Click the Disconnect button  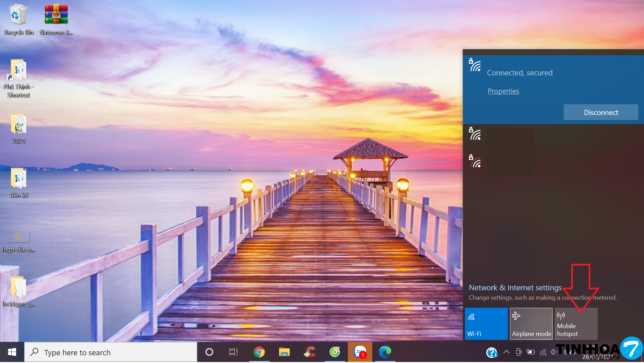click(x=601, y=112)
